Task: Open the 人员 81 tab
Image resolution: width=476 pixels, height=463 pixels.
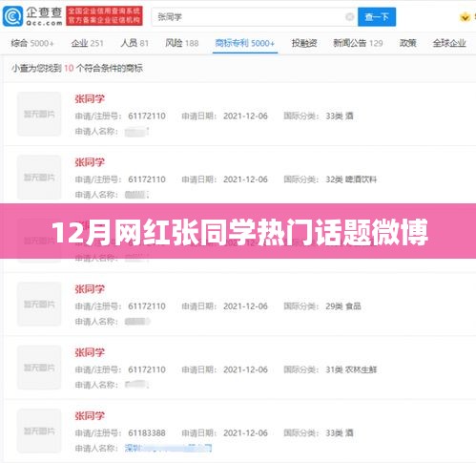Action: tap(135, 43)
